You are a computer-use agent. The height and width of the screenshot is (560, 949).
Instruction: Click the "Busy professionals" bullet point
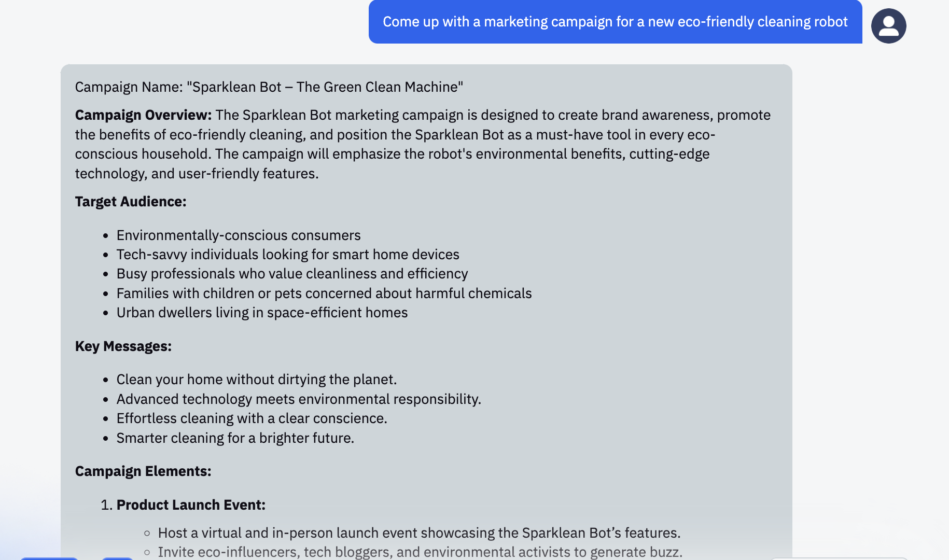292,274
